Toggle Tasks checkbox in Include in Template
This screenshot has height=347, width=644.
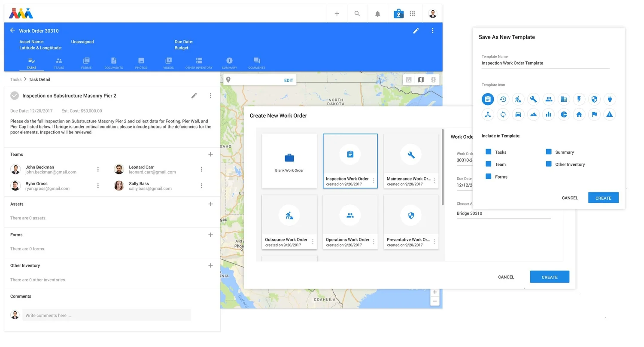click(488, 152)
